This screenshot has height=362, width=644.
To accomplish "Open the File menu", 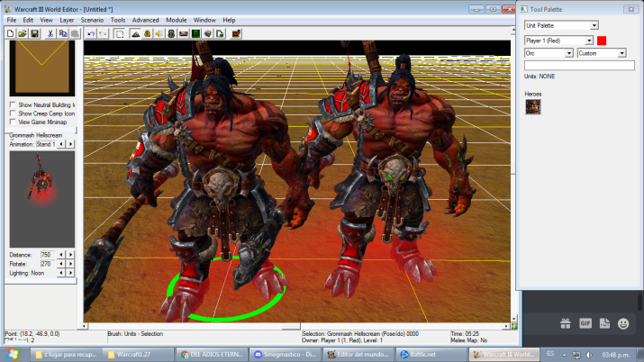I will (12, 20).
